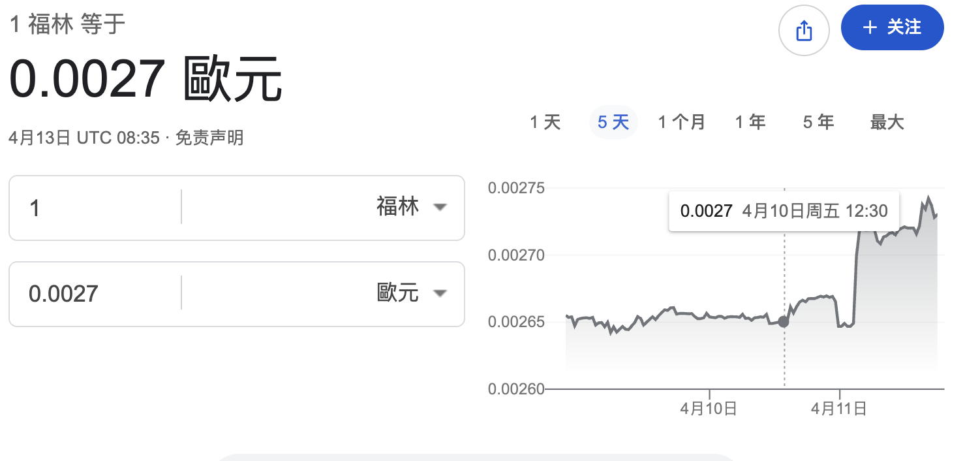The image size is (980, 461).
Task: Show the 1 个月 chart range
Action: [681, 122]
